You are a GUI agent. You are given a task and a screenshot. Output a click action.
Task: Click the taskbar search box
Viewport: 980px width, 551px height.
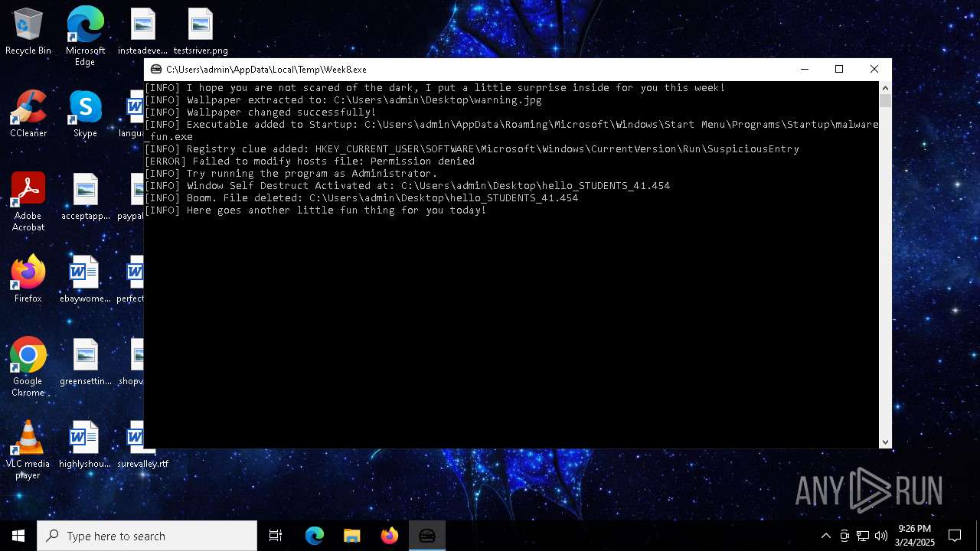coord(147,536)
